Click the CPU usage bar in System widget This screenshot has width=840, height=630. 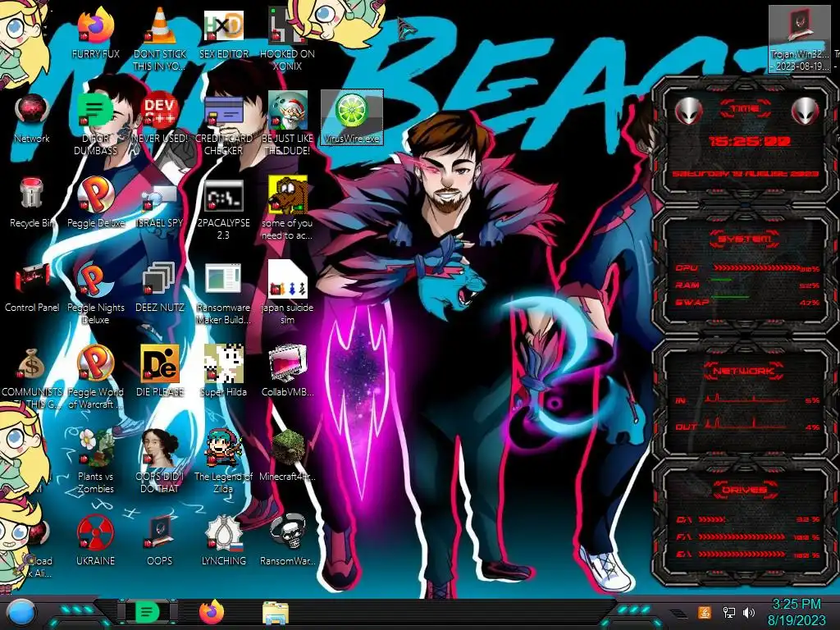point(756,268)
